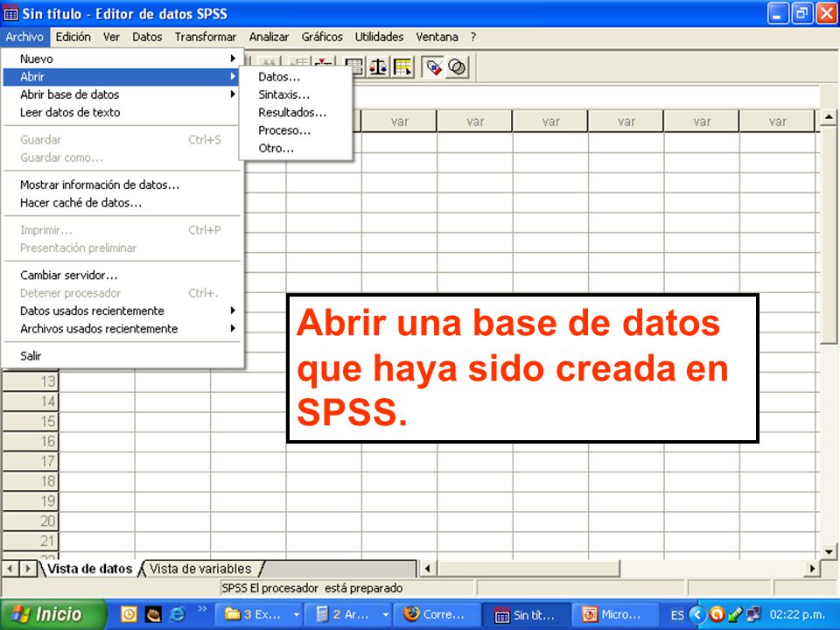Screen dimensions: 840x630
Task: Click the Insert Cases toolbar icon
Action: click(x=299, y=61)
